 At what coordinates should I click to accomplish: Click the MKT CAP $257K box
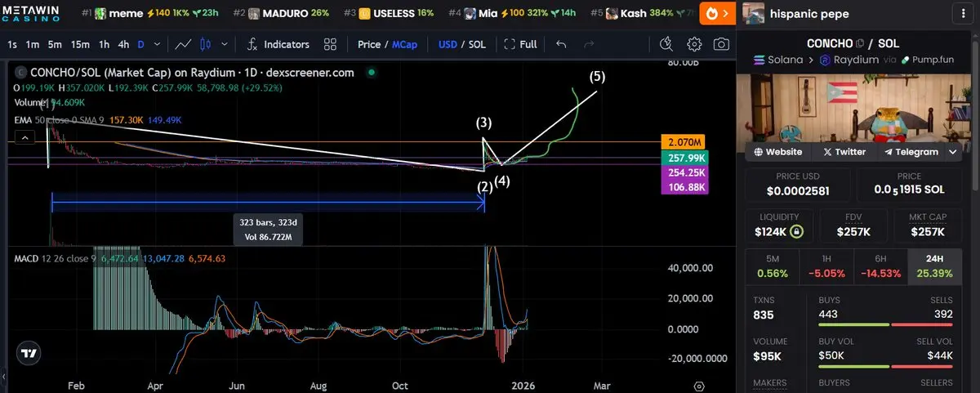[x=927, y=226]
